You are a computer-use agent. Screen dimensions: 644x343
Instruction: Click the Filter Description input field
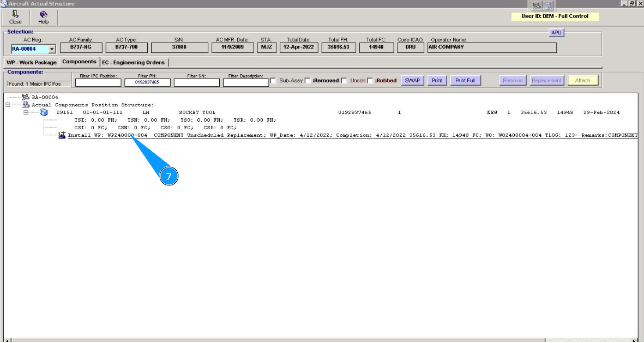246,82
